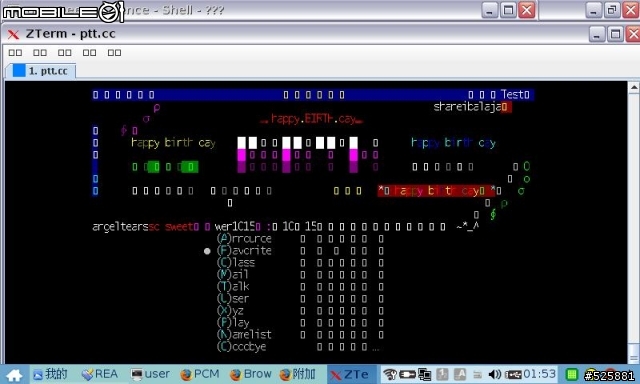
Task: Click the red X ZTerm title icon
Action: [x=13, y=34]
